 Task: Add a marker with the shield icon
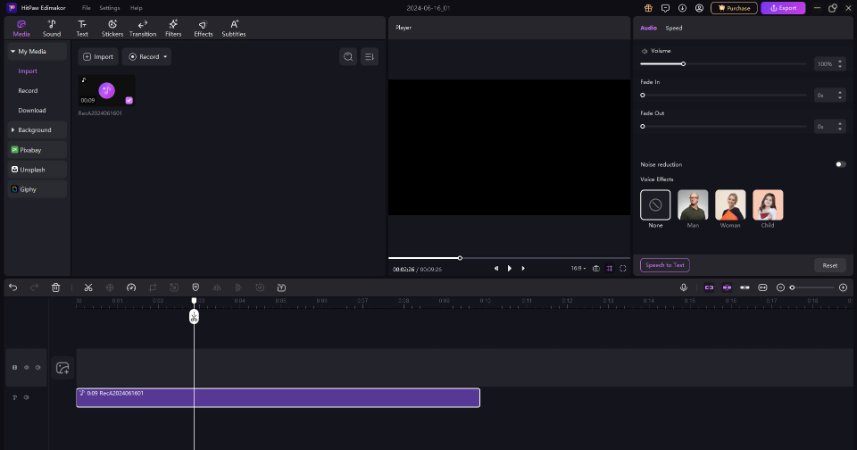(196, 288)
